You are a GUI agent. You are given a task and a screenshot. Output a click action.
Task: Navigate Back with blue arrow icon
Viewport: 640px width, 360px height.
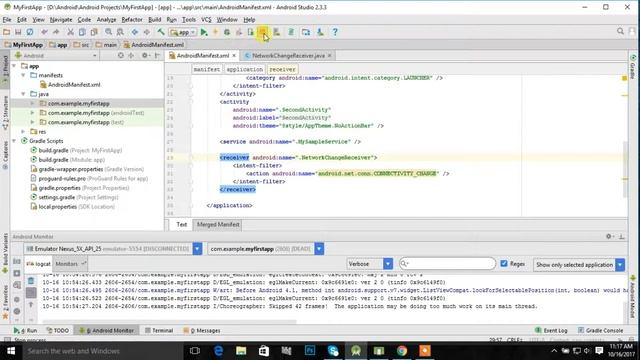[135, 32]
